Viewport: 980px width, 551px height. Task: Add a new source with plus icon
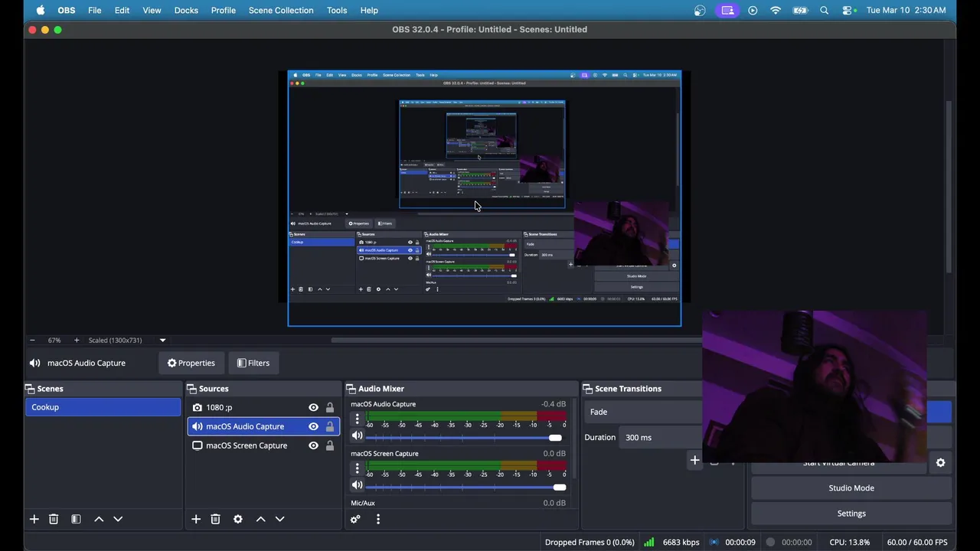pos(196,519)
